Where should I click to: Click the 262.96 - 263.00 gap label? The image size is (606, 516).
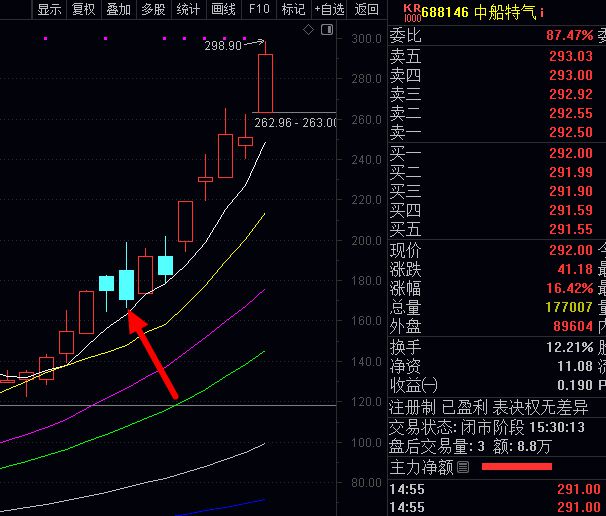(295, 123)
